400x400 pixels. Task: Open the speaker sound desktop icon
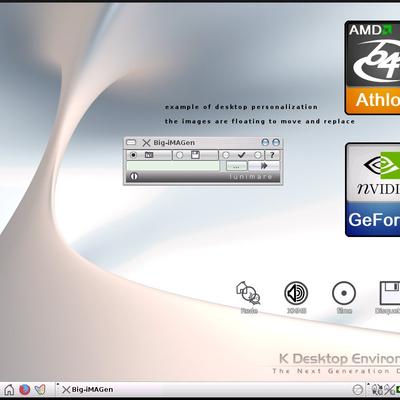[x=296, y=293]
